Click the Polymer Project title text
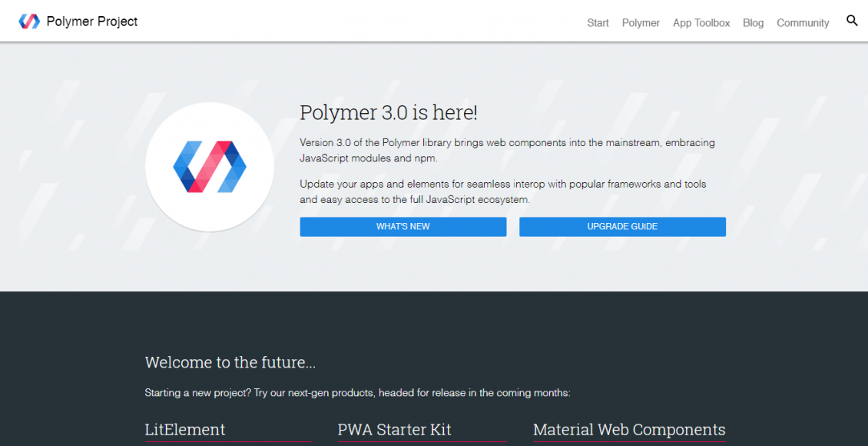Screen dimensions: 868x446 click(91, 21)
